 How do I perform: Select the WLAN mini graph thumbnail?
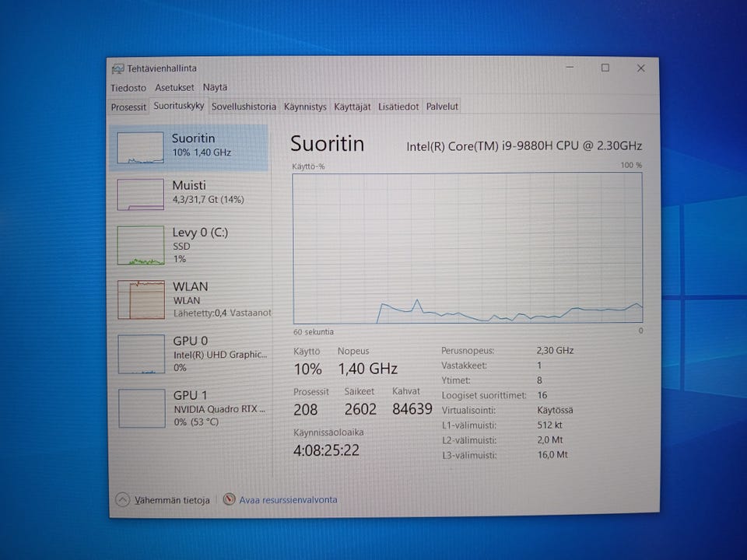(141, 299)
